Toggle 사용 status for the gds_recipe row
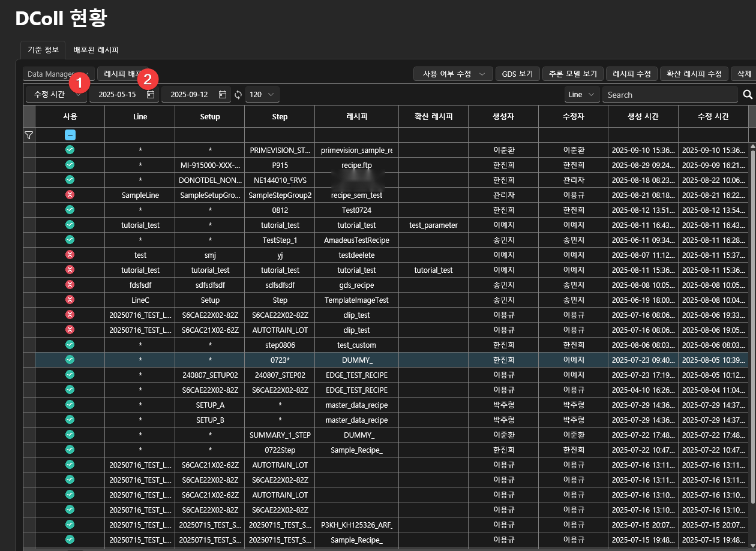This screenshot has height=551, width=756. pos(70,285)
